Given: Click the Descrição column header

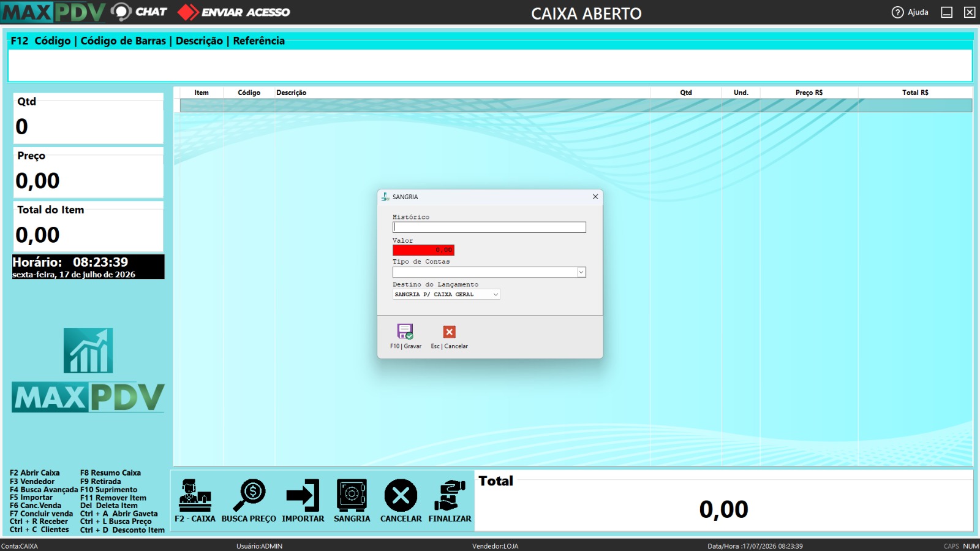Looking at the screenshot, I should (291, 93).
